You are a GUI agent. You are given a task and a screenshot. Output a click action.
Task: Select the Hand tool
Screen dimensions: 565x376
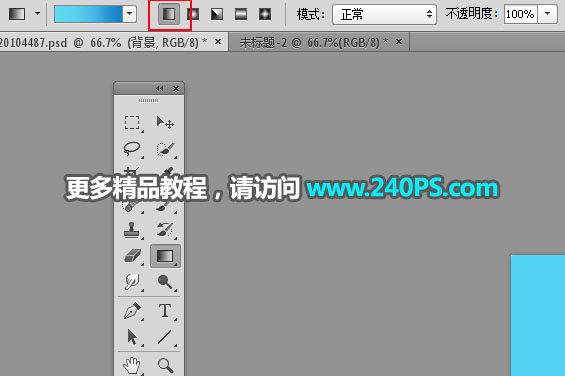coord(132,365)
